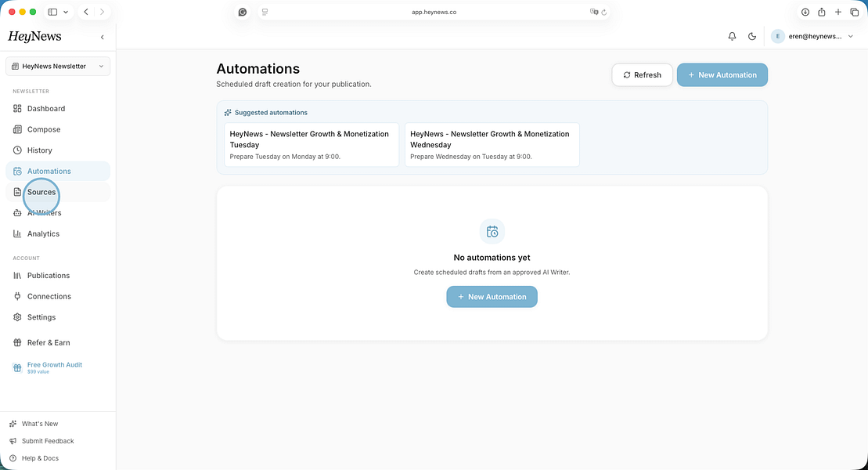
Task: Open the eren@heynews account menu
Action: (812, 36)
